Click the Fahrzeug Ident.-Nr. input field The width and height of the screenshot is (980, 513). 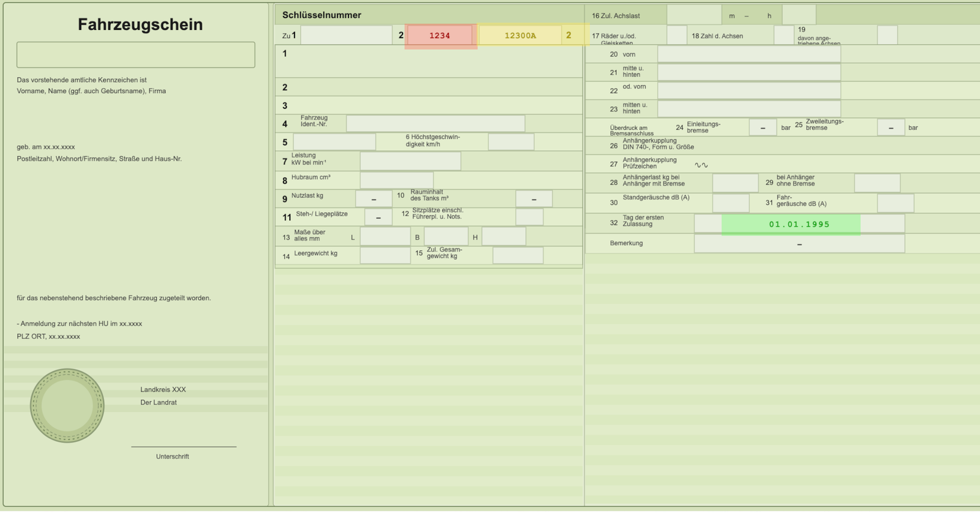click(435, 123)
